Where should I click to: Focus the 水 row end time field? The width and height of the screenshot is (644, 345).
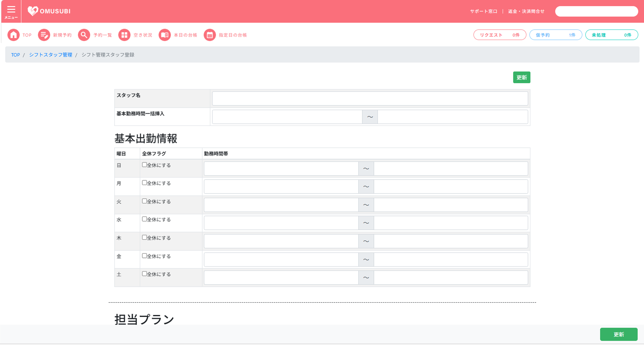pyautogui.click(x=451, y=223)
